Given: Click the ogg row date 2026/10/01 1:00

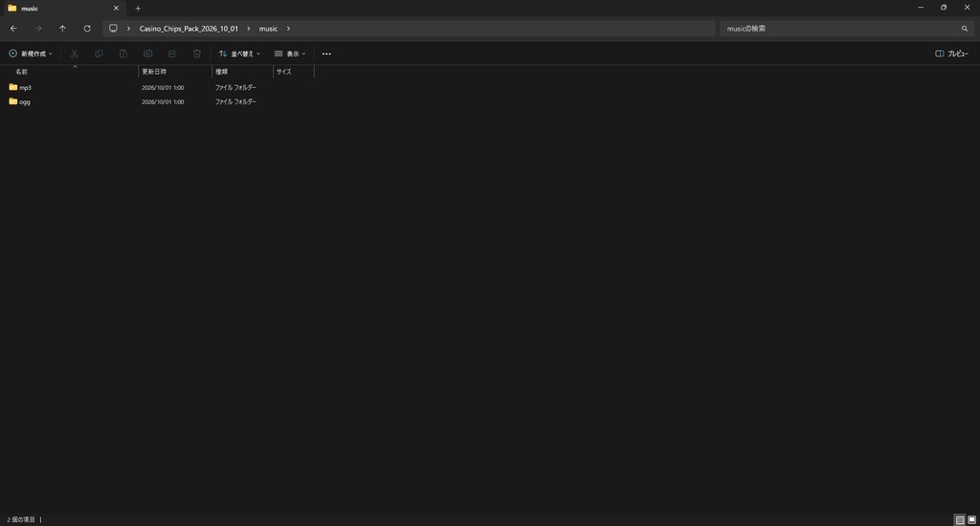Looking at the screenshot, I should 163,101.
